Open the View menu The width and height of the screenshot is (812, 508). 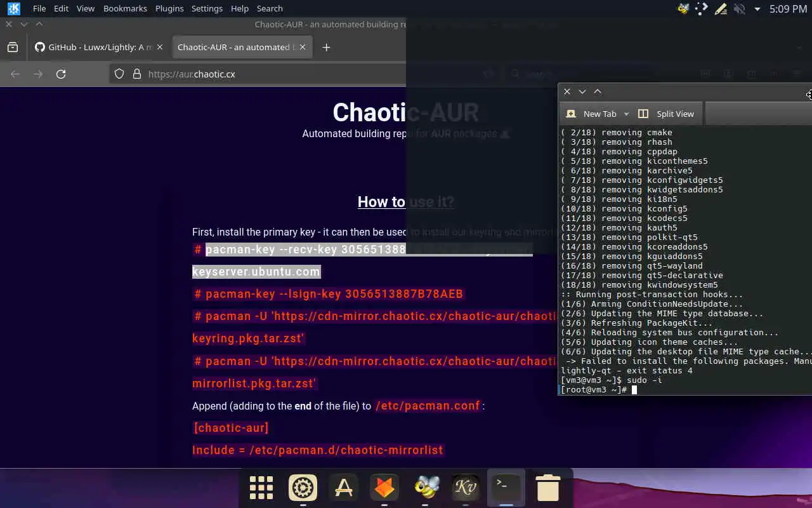[x=85, y=8]
